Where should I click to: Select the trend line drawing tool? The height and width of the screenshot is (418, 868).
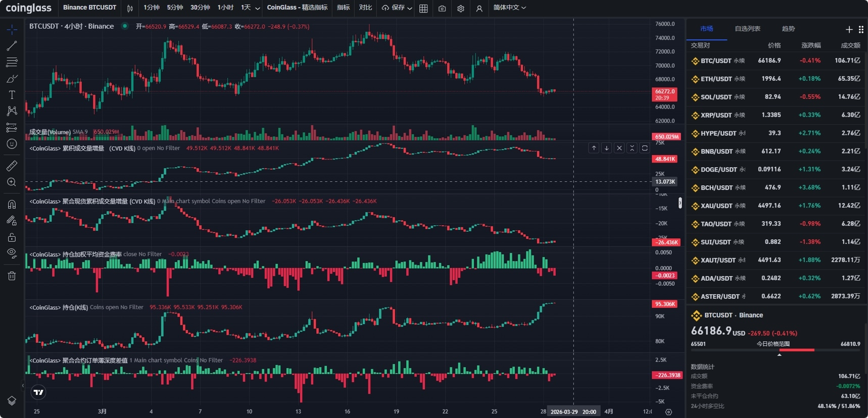click(x=12, y=46)
